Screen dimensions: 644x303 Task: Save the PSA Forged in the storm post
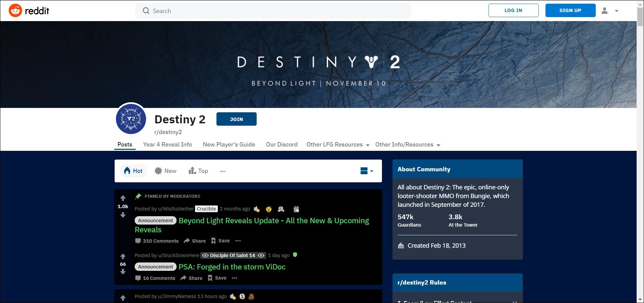tap(217, 278)
